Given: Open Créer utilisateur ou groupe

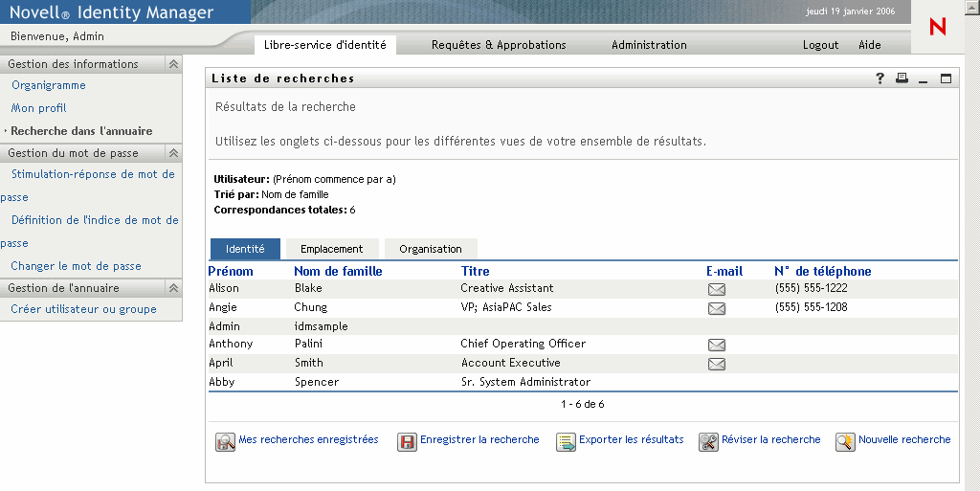Looking at the screenshot, I should (83, 309).
